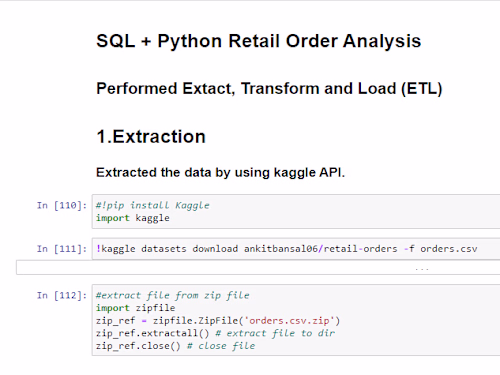Screen dimensions: 500x375
Task: Click the 'In [111]:' cell prompt
Action: point(62,249)
